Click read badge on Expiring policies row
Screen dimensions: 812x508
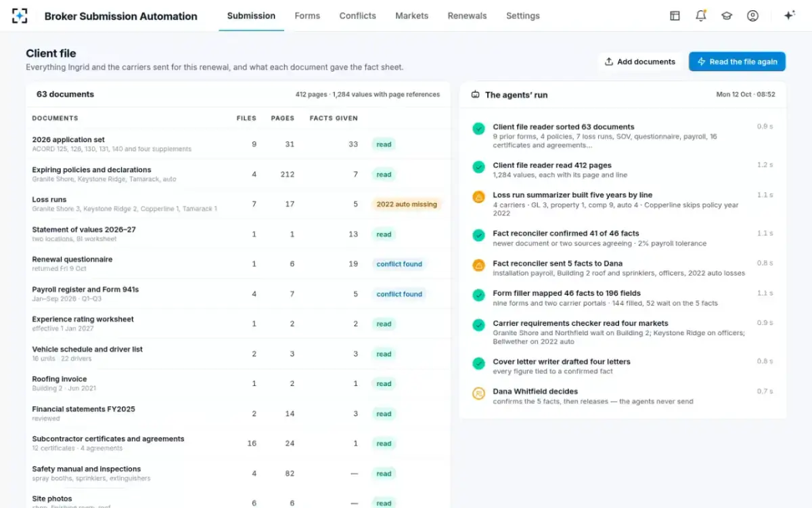(384, 174)
